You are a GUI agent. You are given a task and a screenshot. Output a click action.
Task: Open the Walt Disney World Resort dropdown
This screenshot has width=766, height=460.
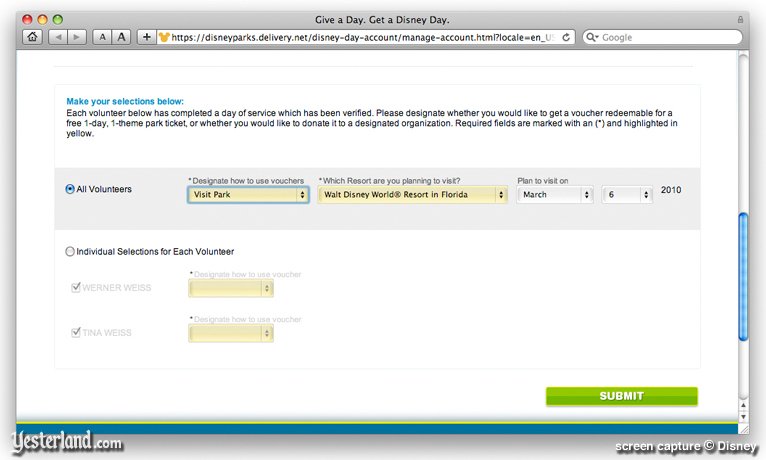coord(412,194)
